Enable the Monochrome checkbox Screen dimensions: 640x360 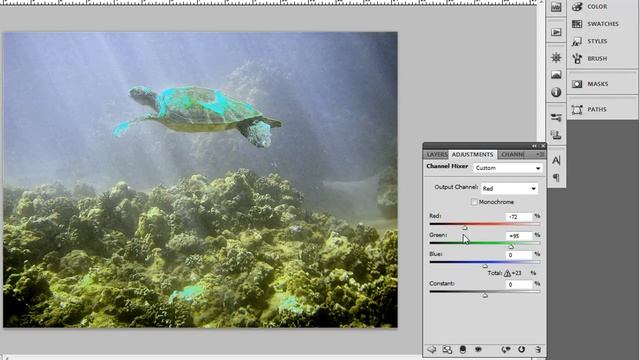pos(474,202)
